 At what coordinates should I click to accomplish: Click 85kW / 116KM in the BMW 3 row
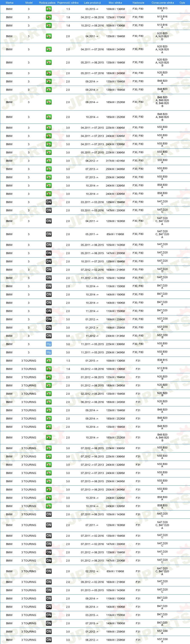115,234
